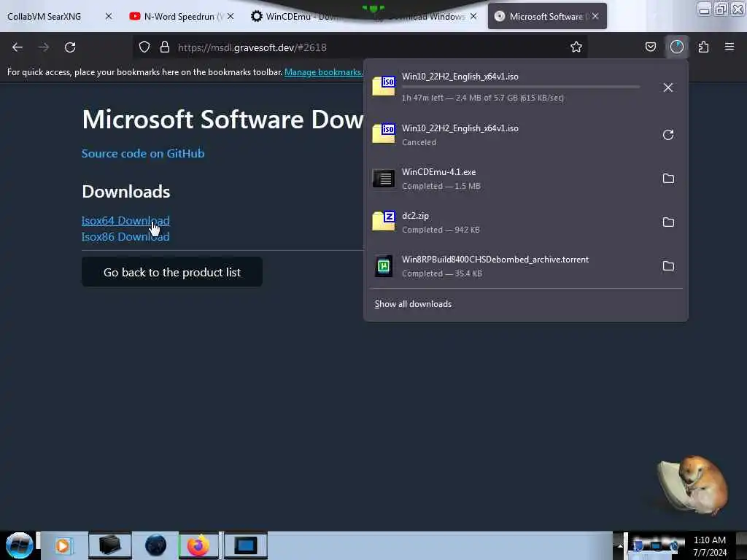
Task: Click the Win8RPBuild8400CHSDebombed_archive.torrent name
Action: 495,260
